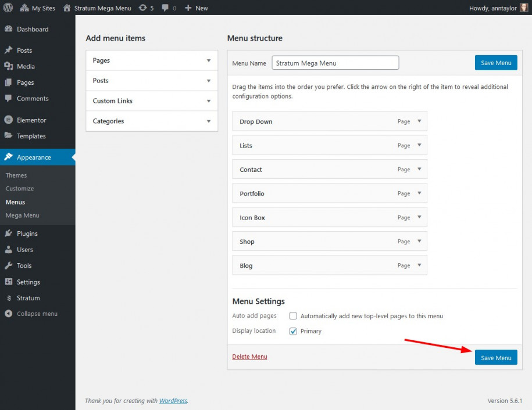Uncheck the Primary display location checkbox
The height and width of the screenshot is (410, 532).
point(293,331)
